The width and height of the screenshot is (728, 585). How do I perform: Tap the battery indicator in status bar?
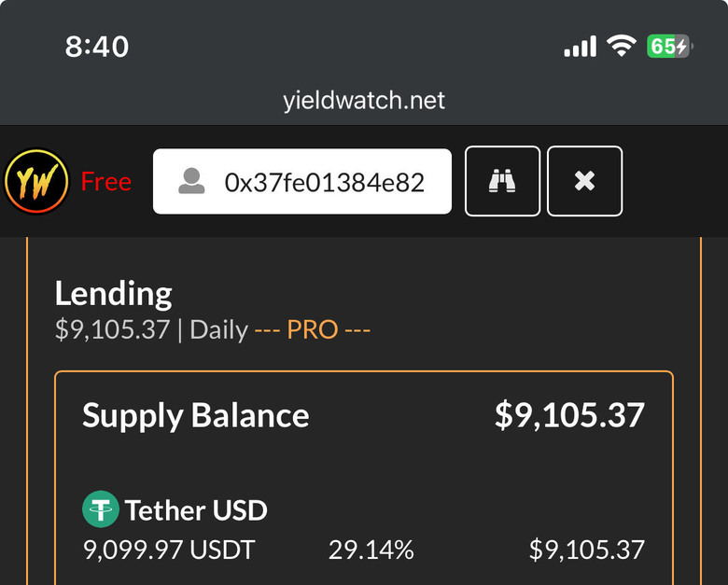669,46
